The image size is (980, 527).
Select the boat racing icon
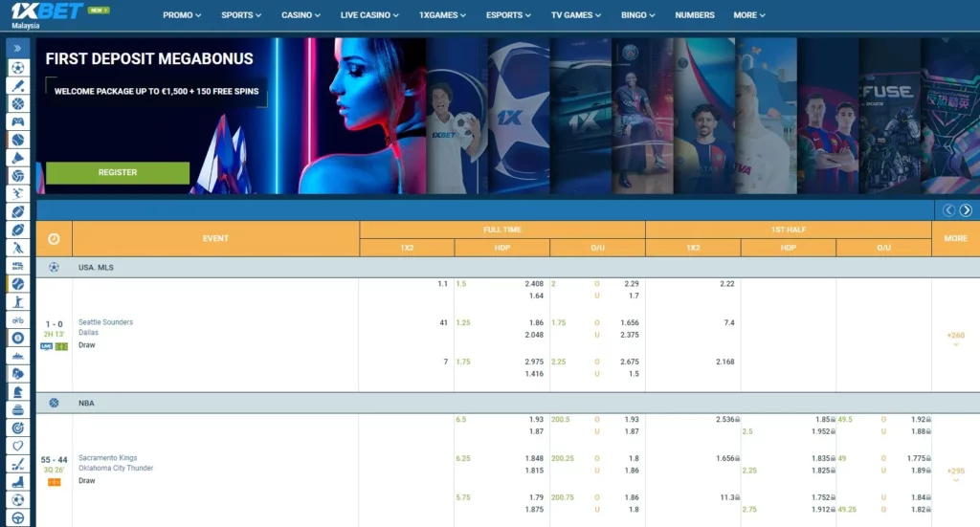pyautogui.click(x=17, y=356)
